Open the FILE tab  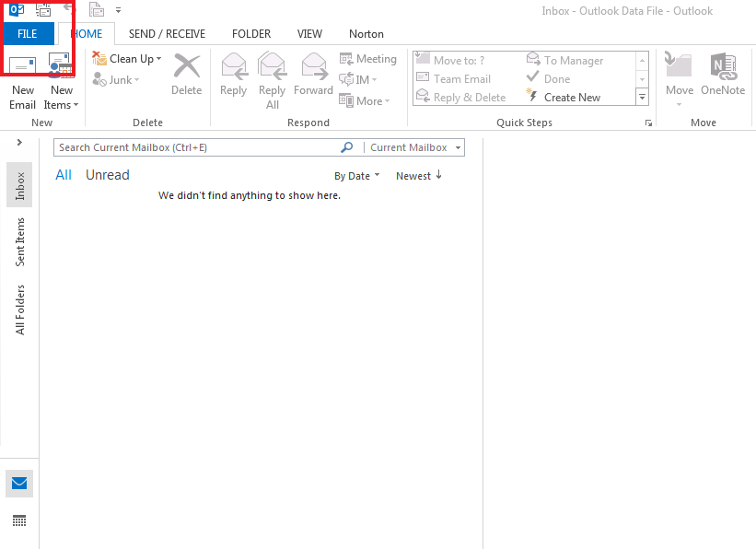[x=28, y=34]
